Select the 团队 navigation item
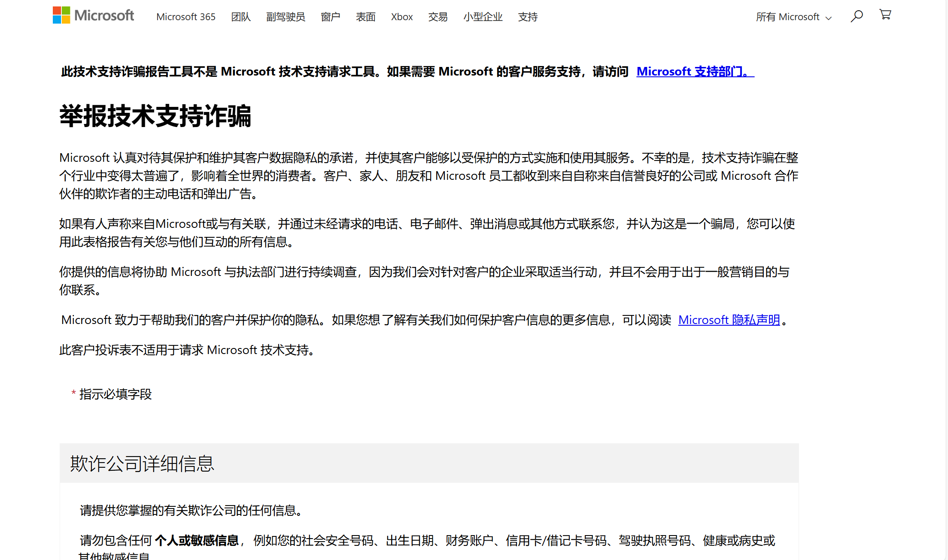The height and width of the screenshot is (560, 948). point(240,17)
